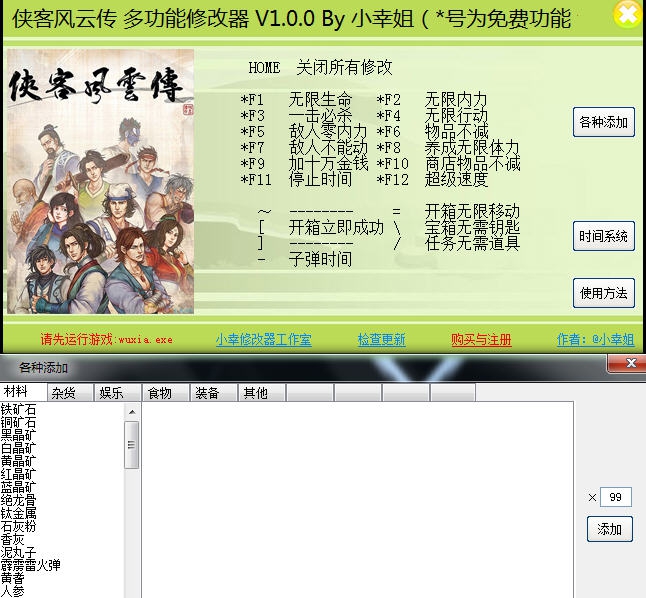
Task: Click the 敌人不能动 F7 cheat label
Action: tap(328, 148)
